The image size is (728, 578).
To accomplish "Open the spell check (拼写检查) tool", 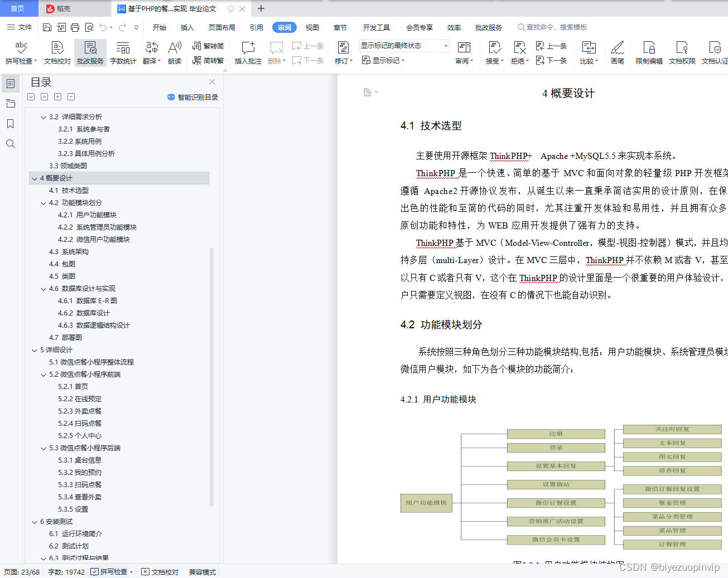I will (21, 53).
